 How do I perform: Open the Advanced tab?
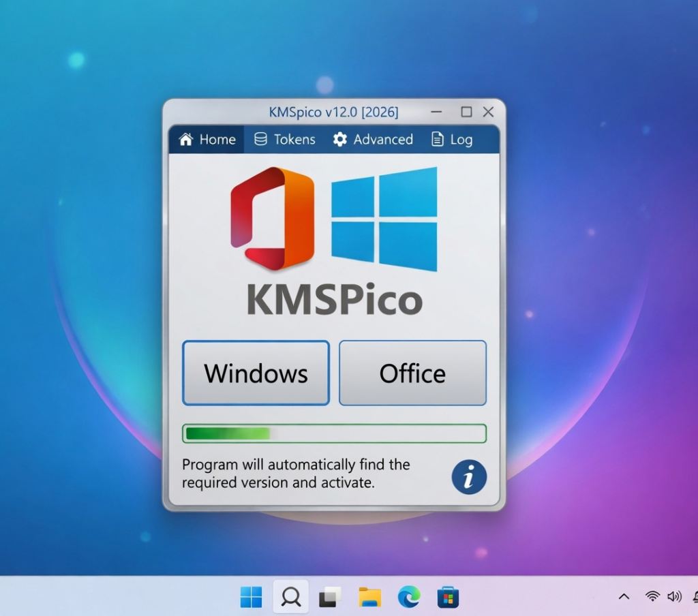(x=373, y=139)
